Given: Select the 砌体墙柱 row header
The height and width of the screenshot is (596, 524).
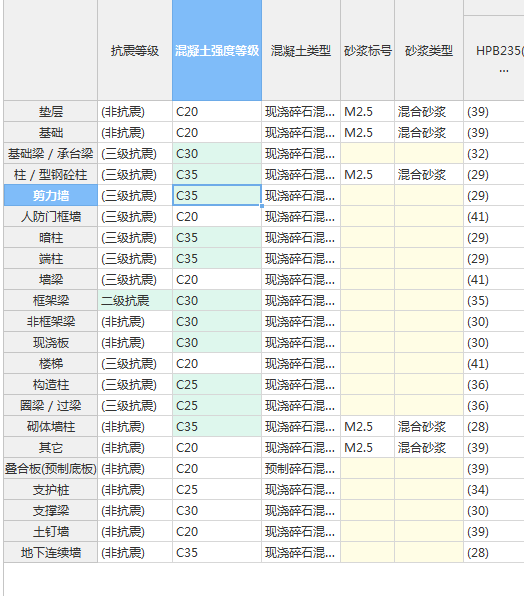Looking at the screenshot, I should (x=51, y=426).
